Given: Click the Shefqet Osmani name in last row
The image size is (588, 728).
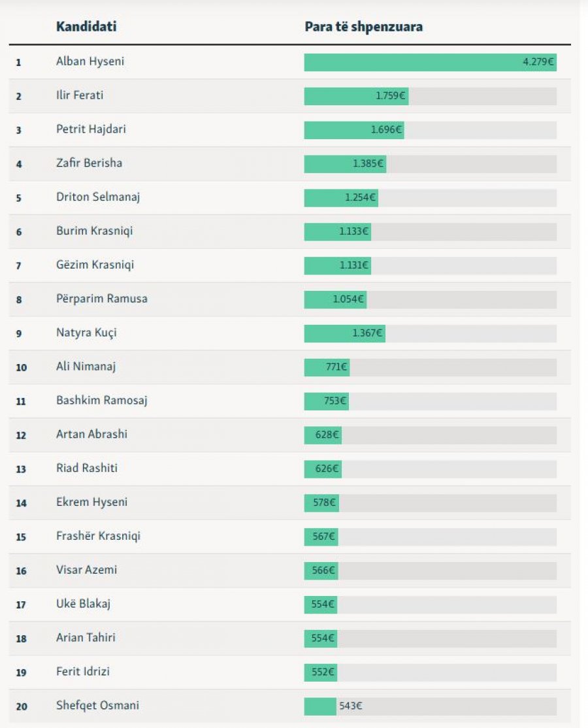Looking at the screenshot, I should (97, 706).
